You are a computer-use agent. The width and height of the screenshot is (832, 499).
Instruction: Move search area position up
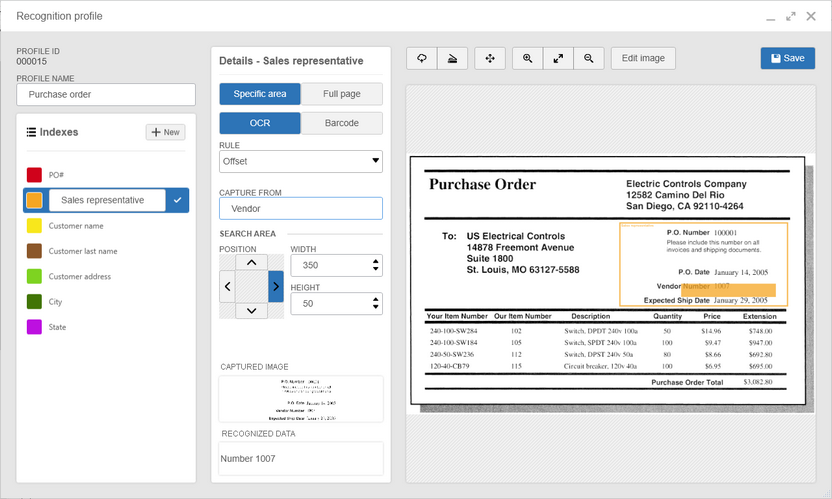pyautogui.click(x=252, y=262)
